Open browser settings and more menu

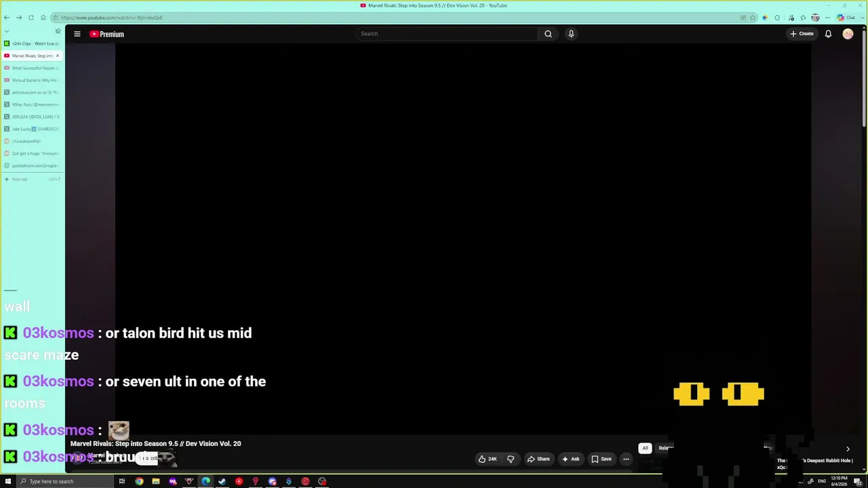click(x=827, y=18)
